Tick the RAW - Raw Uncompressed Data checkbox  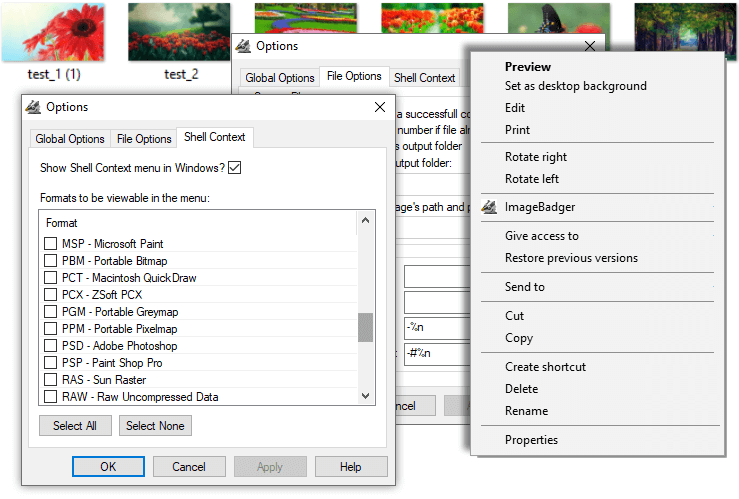51,397
